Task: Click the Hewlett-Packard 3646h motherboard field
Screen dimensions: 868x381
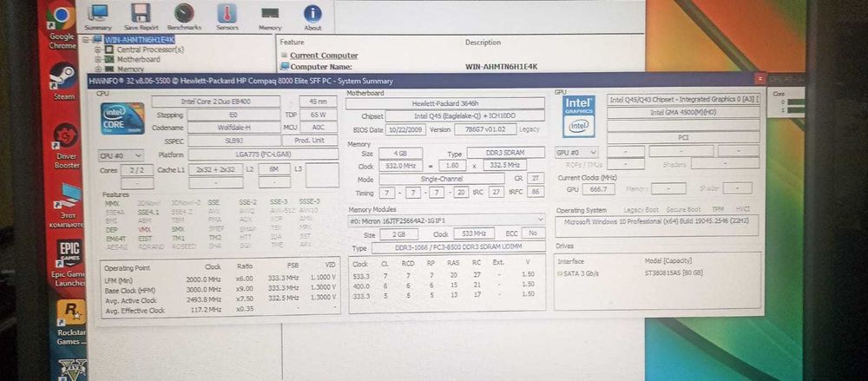Action: pos(445,103)
